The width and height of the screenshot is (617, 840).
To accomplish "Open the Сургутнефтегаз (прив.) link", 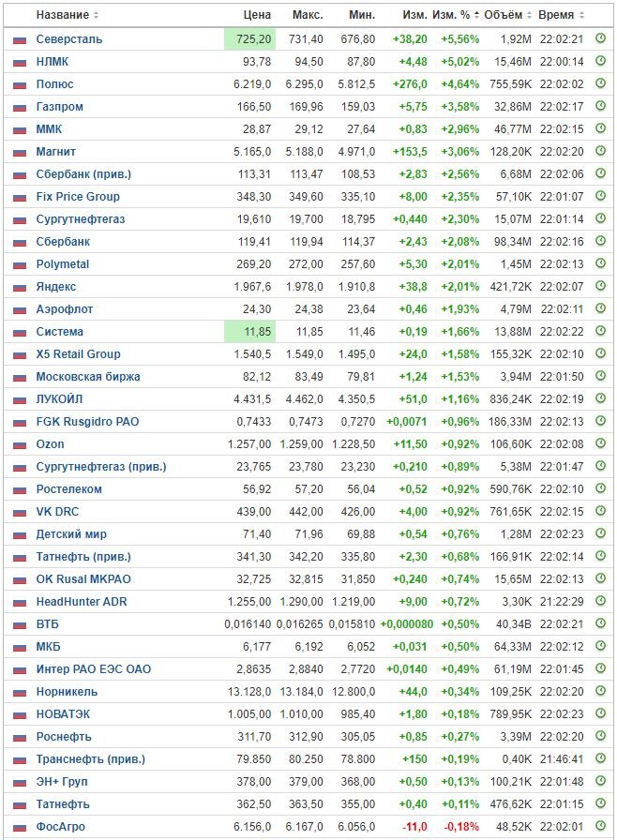I will pyautogui.click(x=101, y=467).
